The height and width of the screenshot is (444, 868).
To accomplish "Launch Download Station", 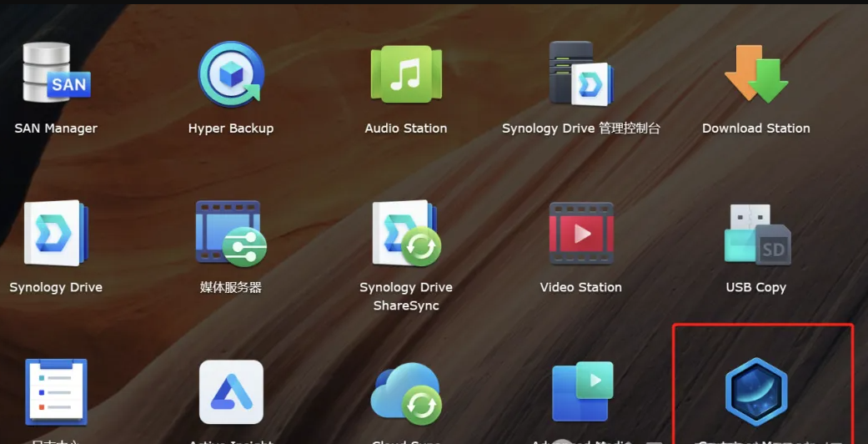I will pos(756,73).
